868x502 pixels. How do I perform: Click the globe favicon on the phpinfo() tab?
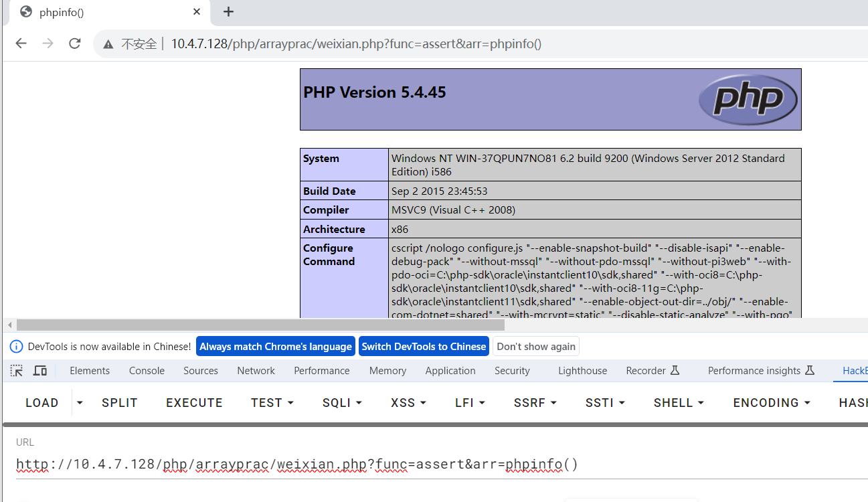[26, 11]
